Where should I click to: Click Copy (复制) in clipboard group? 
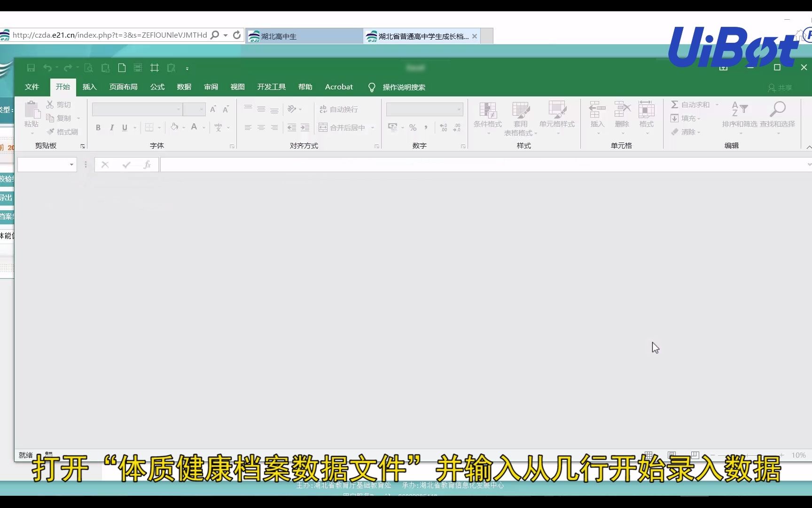59,118
